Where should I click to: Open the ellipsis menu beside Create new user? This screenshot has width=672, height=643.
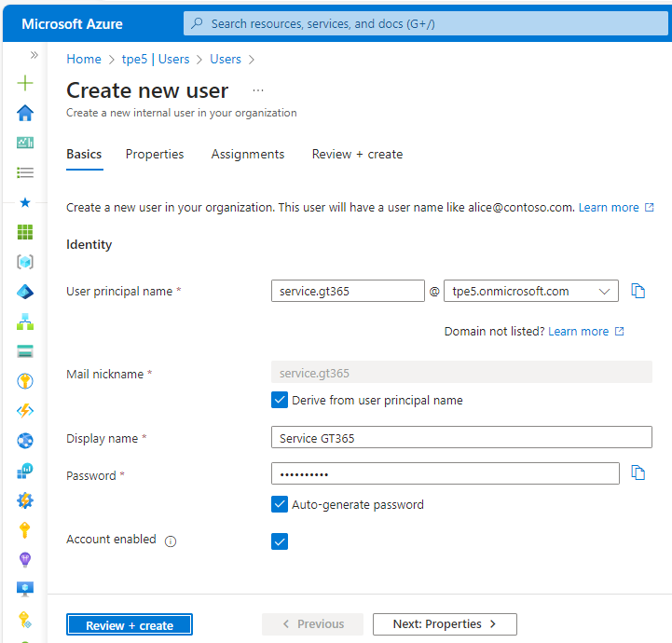[258, 90]
